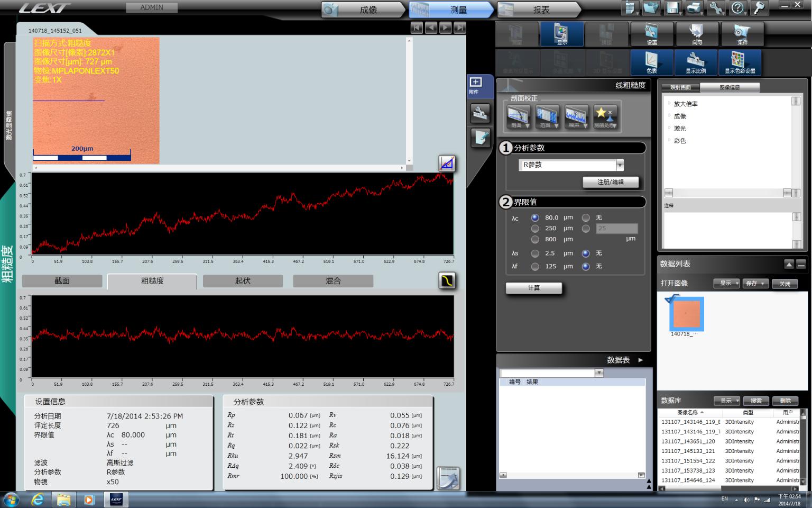Viewport: 812px width, 508px height.
Task: Open 显示色彩设置 (Display color settings)
Action: pos(740,62)
